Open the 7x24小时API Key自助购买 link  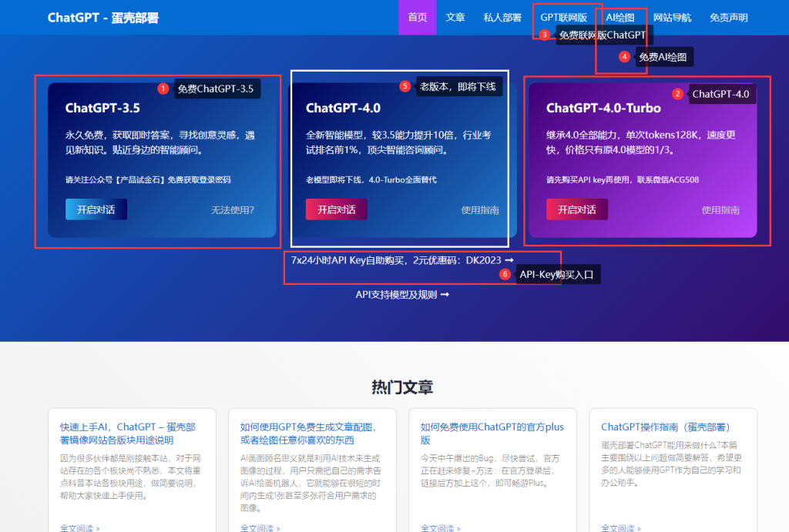coord(402,260)
